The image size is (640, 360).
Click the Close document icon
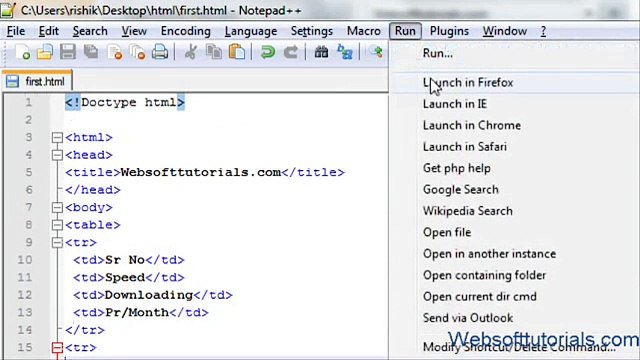115,52
